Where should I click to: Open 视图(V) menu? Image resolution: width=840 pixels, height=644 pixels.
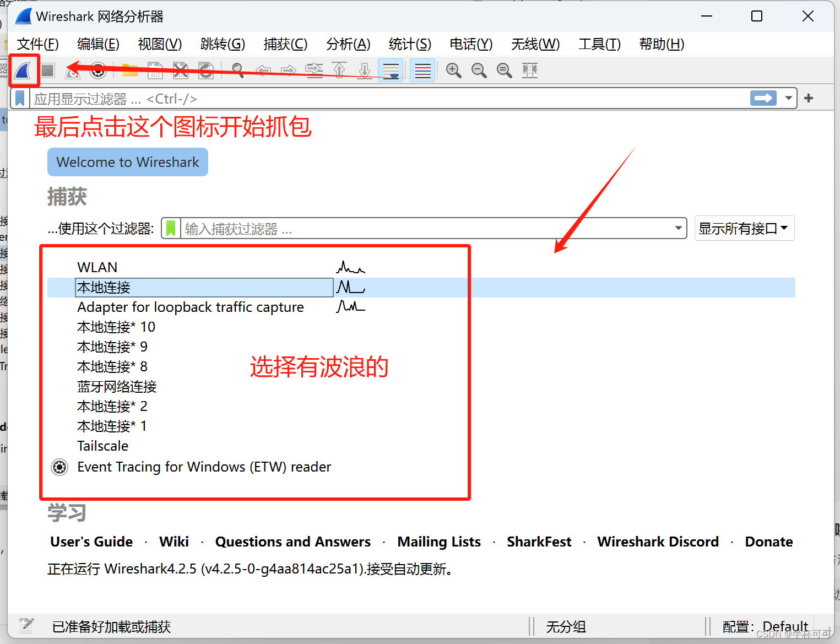coord(160,44)
